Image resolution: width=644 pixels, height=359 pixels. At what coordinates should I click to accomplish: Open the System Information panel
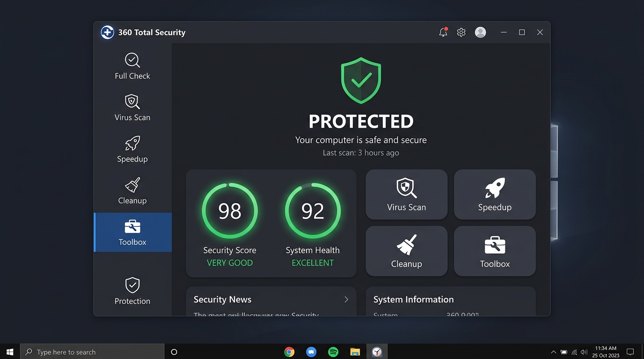(x=413, y=300)
